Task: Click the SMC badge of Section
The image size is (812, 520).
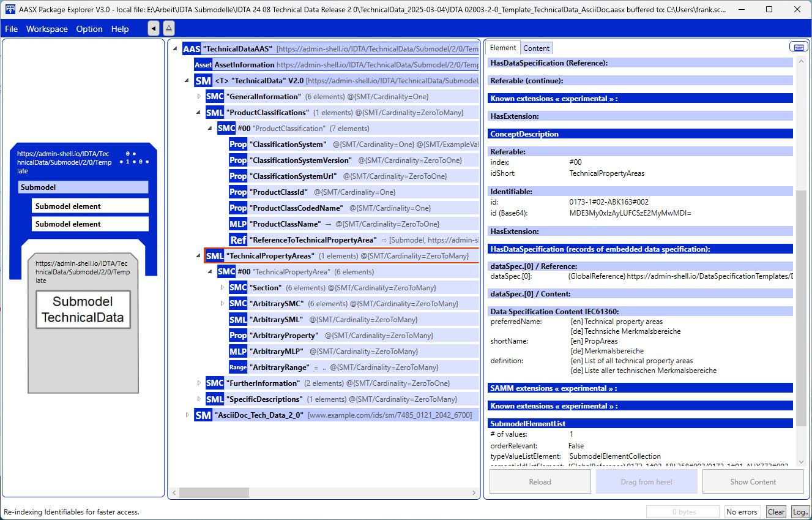Action: point(238,288)
